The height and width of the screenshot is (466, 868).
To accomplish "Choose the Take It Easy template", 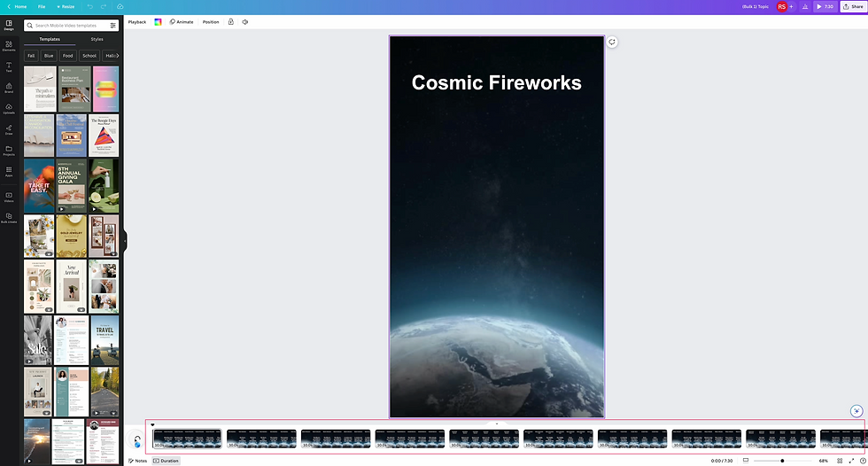I will [39, 187].
